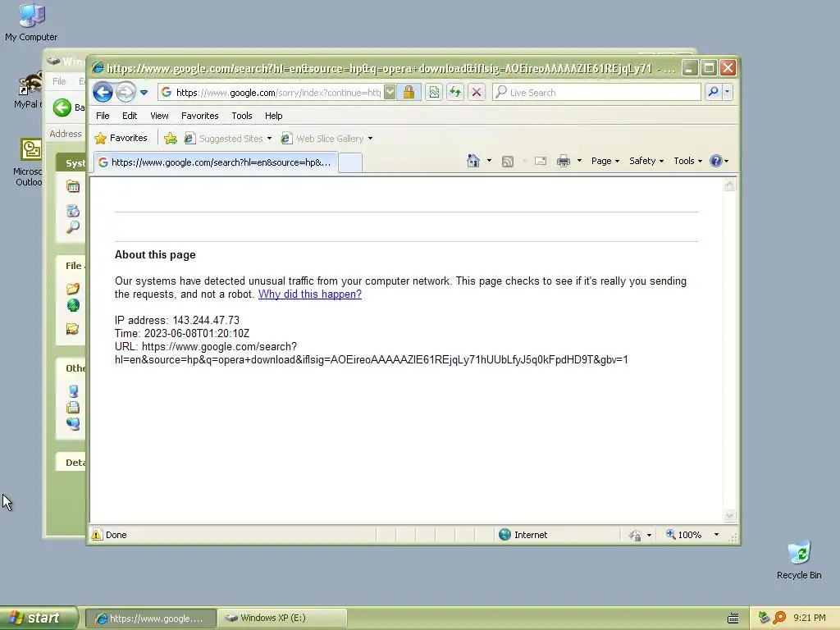Click the Home page icon

pyautogui.click(x=473, y=161)
